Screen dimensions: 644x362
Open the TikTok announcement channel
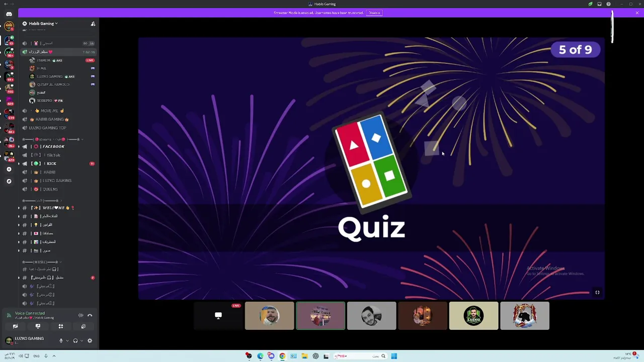[52, 155]
